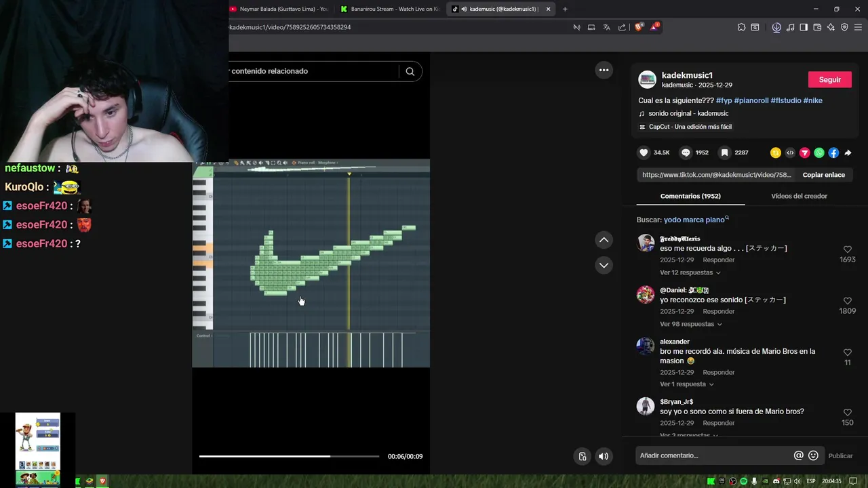Click the Publicar button
868x488 pixels.
pos(840,455)
